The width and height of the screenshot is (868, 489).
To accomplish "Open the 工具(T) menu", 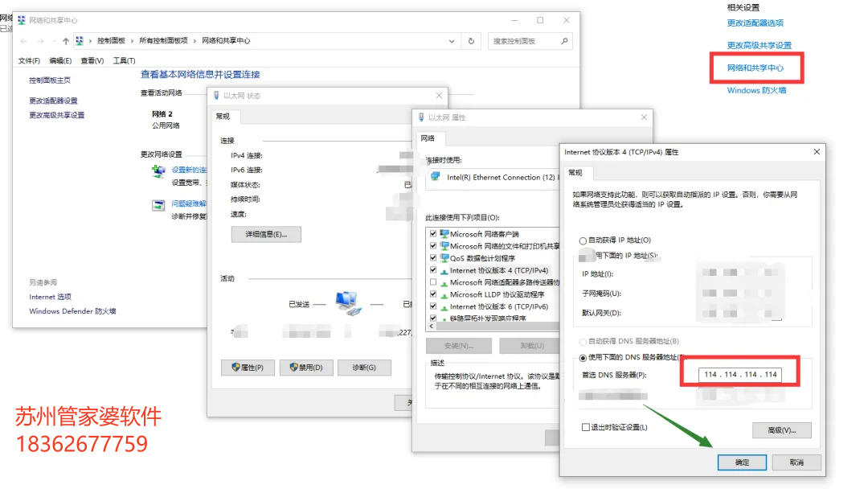I will pos(124,61).
